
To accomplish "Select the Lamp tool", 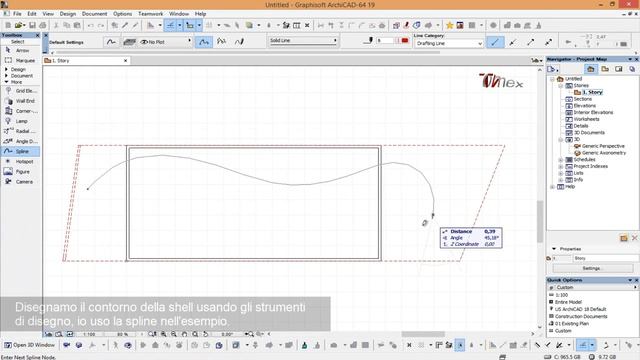I will click(20, 121).
